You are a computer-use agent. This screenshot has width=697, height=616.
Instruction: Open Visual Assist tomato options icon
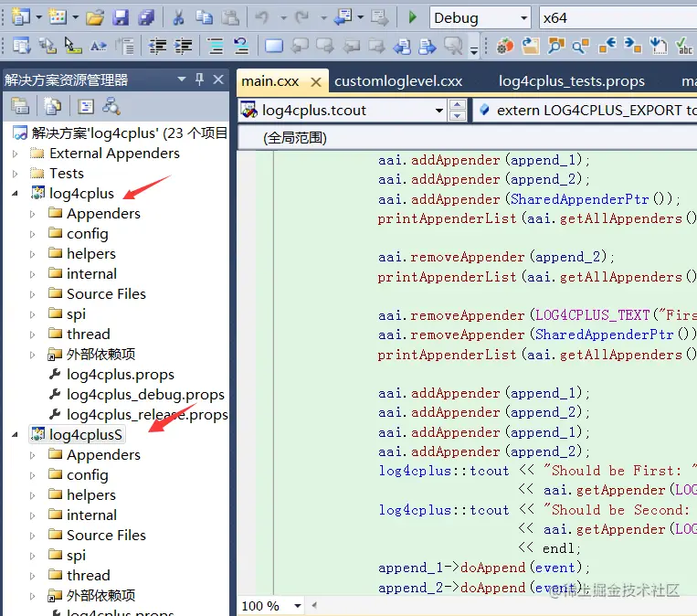point(505,46)
